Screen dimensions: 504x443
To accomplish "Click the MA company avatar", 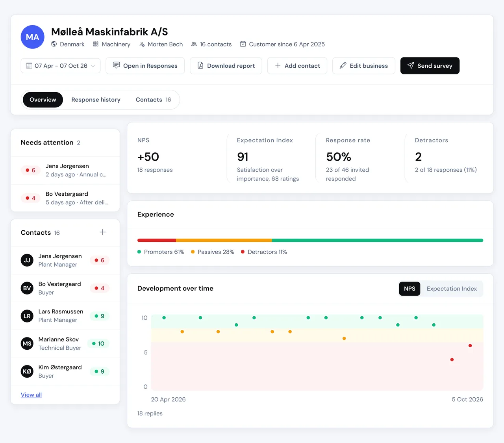I will click(x=32, y=37).
